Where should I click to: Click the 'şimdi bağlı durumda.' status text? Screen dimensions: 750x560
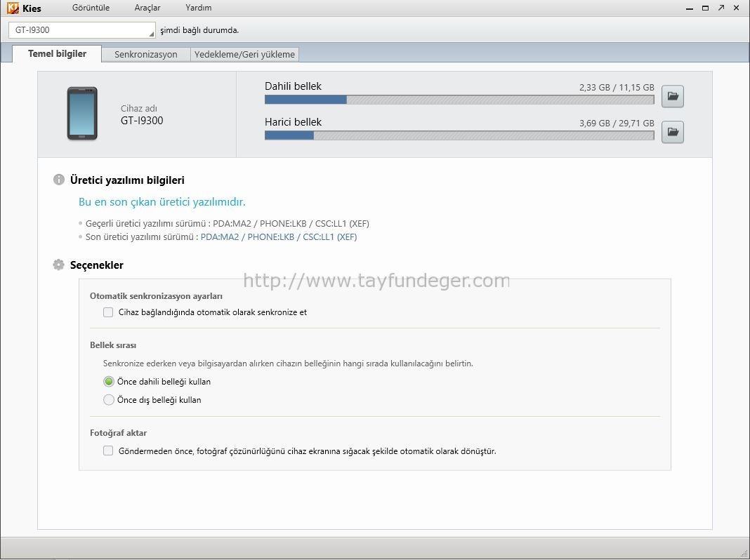point(199,30)
